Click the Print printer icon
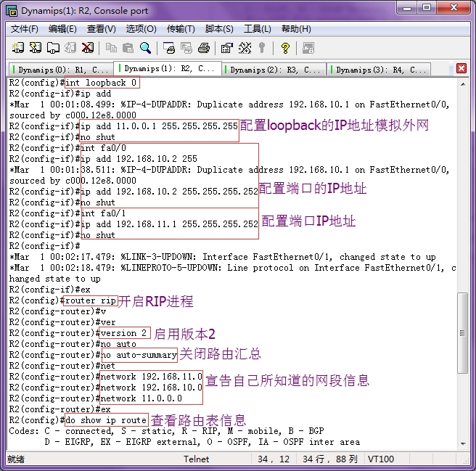The image size is (476, 471). (204, 48)
